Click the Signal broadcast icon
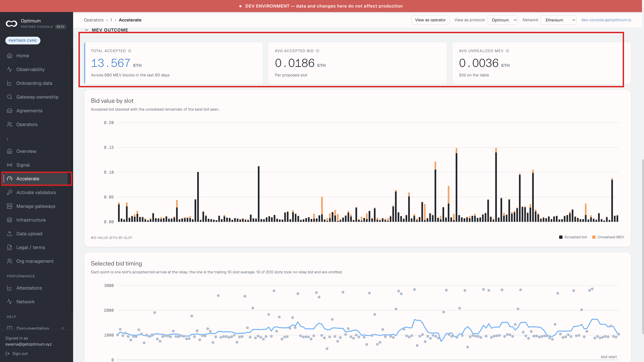This screenshot has height=362, width=644. 10,165
